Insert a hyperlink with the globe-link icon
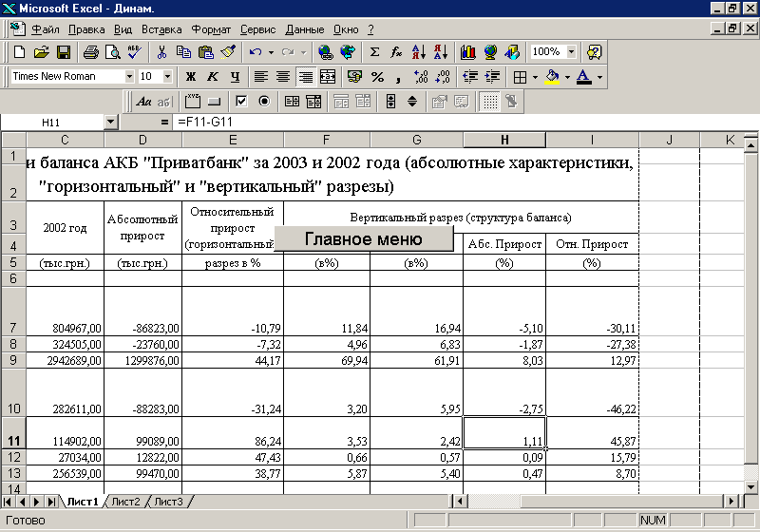 pyautogui.click(x=326, y=52)
